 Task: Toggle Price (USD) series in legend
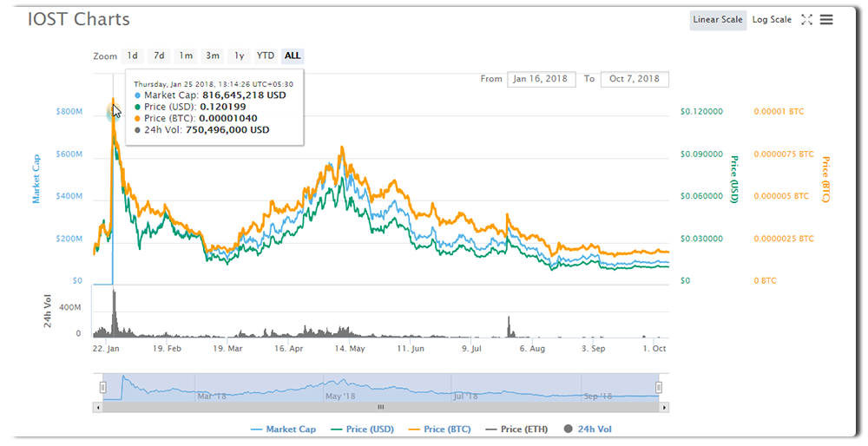(x=363, y=429)
